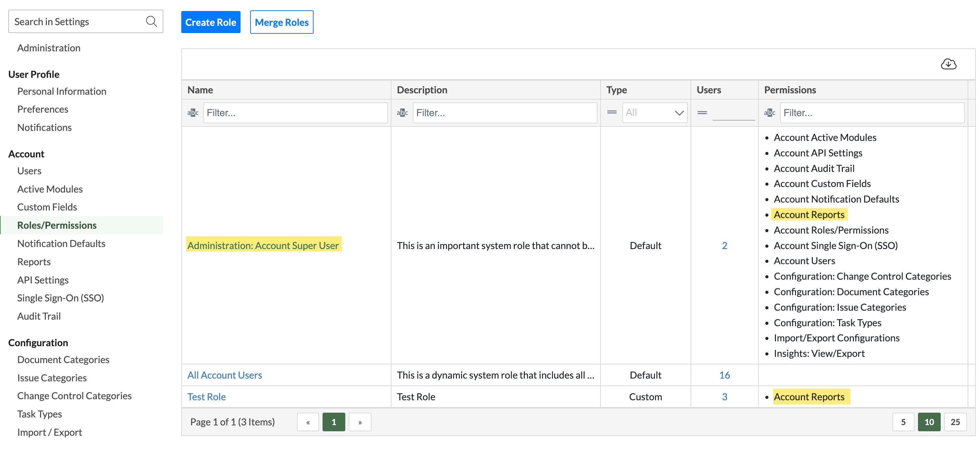980x454 pixels.
Task: Open the Name filter operation icon
Action: [193, 113]
